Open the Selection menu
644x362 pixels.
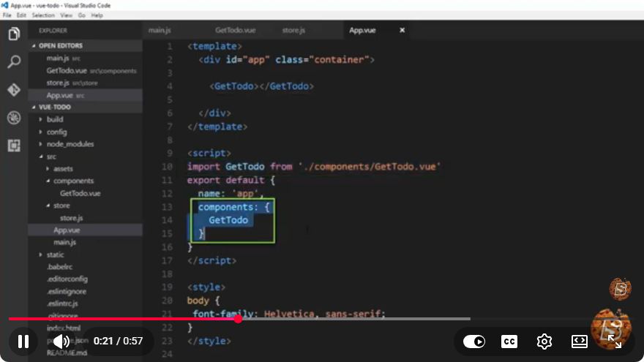[x=43, y=15]
